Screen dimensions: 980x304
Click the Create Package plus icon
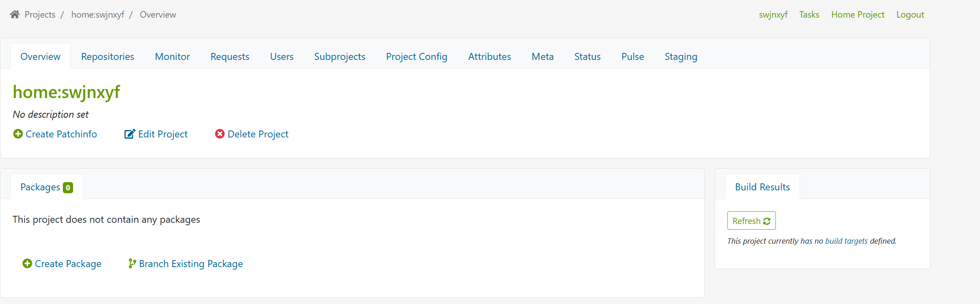tap(27, 263)
